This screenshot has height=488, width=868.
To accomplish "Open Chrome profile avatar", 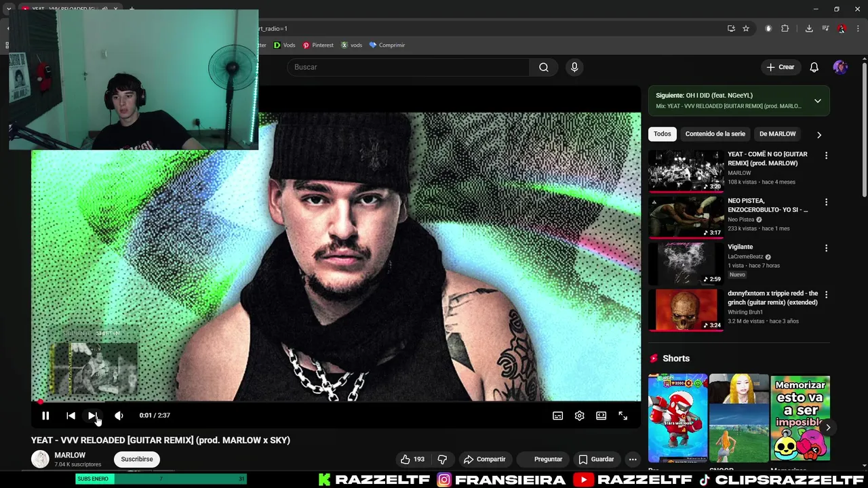I will [842, 28].
